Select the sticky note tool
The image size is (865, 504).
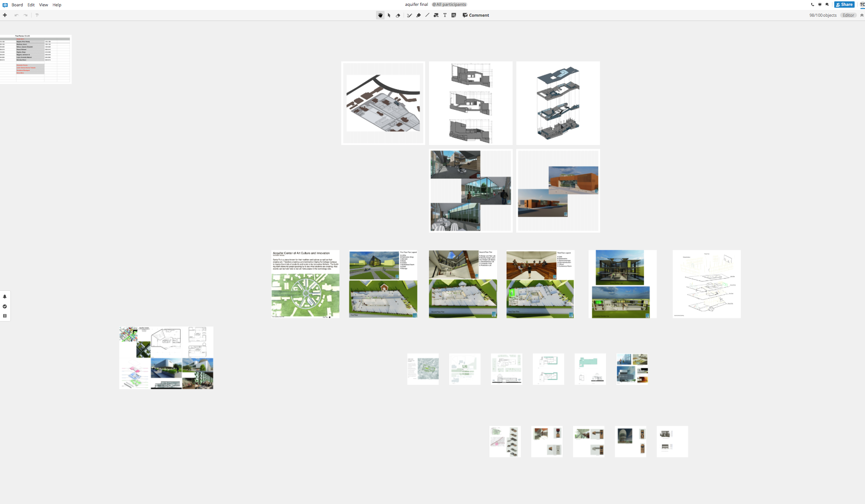tap(454, 15)
